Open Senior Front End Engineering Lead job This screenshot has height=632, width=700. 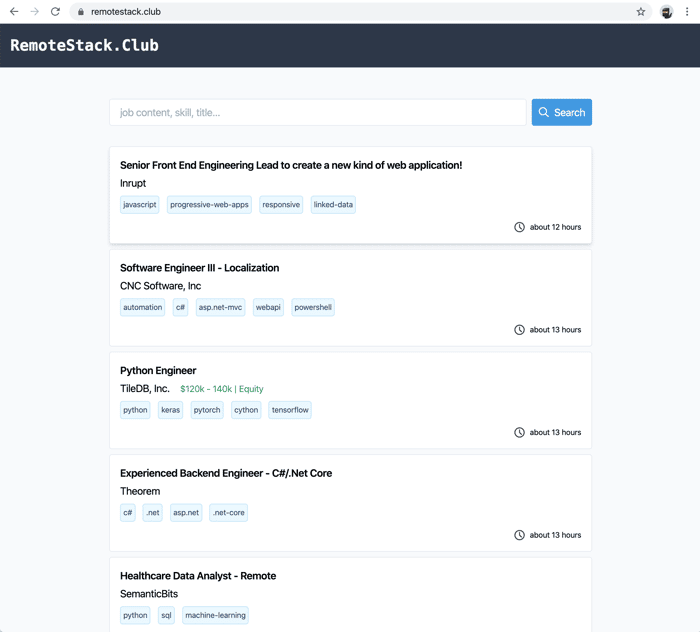coord(291,165)
